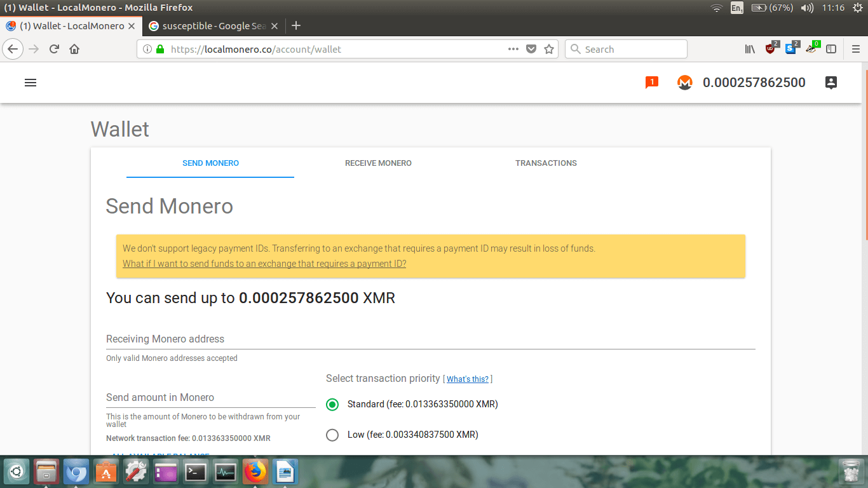Image resolution: width=868 pixels, height=488 pixels.
Task: Open the Firefox Library icon
Action: click(750, 49)
